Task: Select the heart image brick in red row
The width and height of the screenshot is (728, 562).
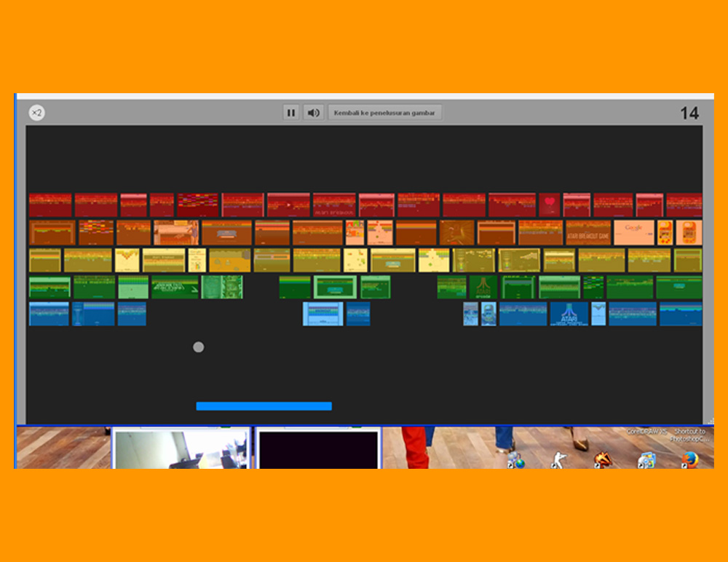Action: [549, 205]
